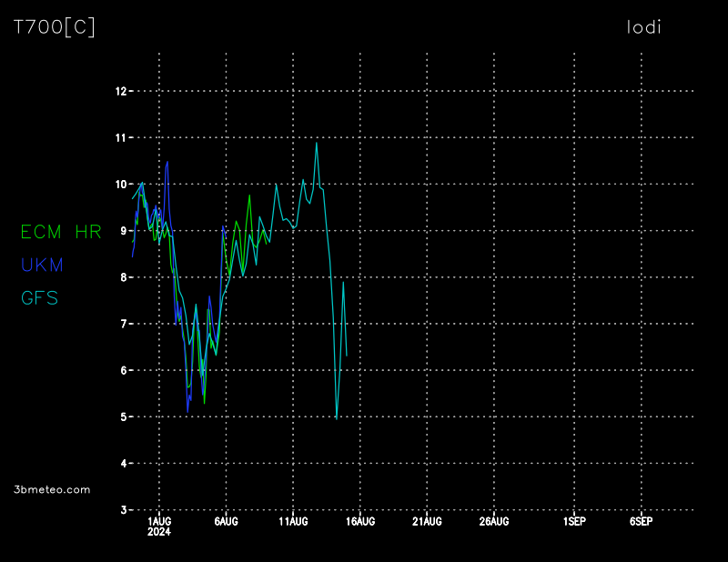The width and height of the screenshot is (728, 562).
Task: Click the 12 value on the y-axis
Action: (x=120, y=91)
